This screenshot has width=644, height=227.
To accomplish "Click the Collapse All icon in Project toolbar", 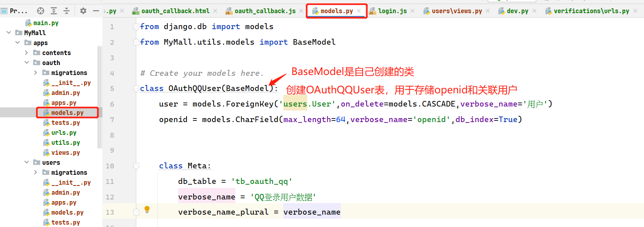I will coord(67,11).
